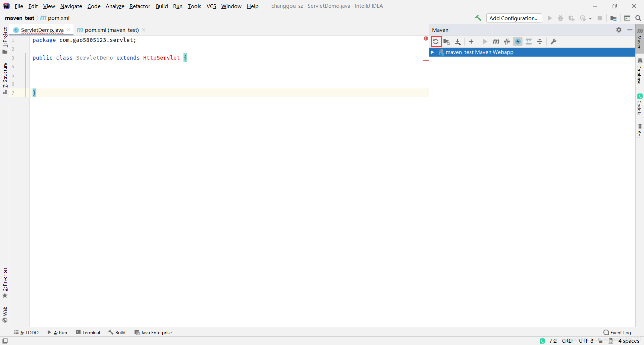Open the Favorites tool window
This screenshot has width=644, height=345.
(x=5, y=283)
